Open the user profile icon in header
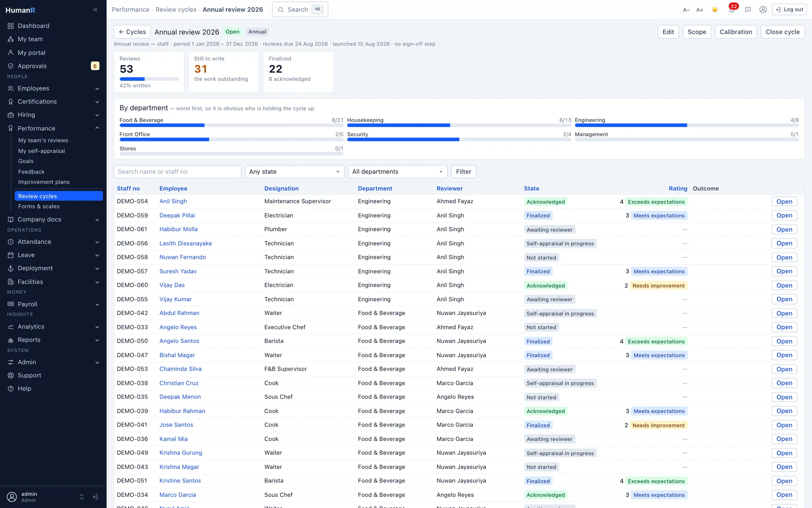Screen dimensions: 812x508 click(763, 10)
